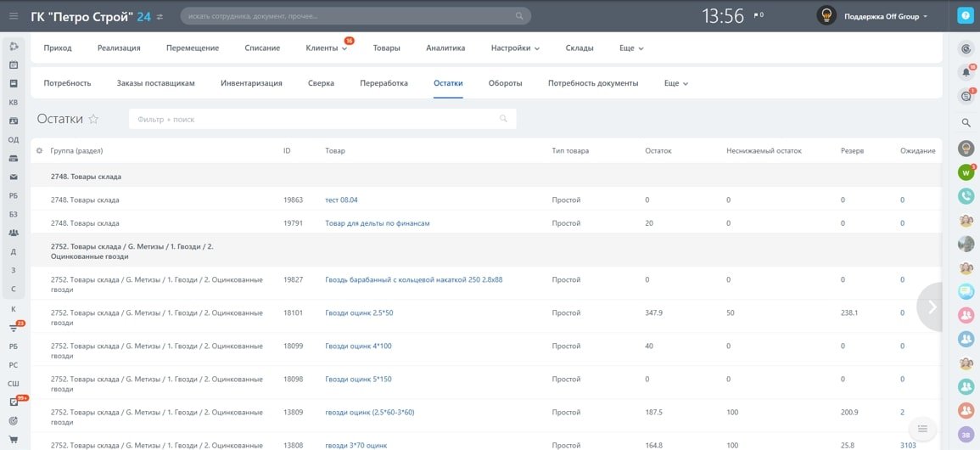
Task: Expand the Настройки dropdown menu
Action: [x=515, y=48]
